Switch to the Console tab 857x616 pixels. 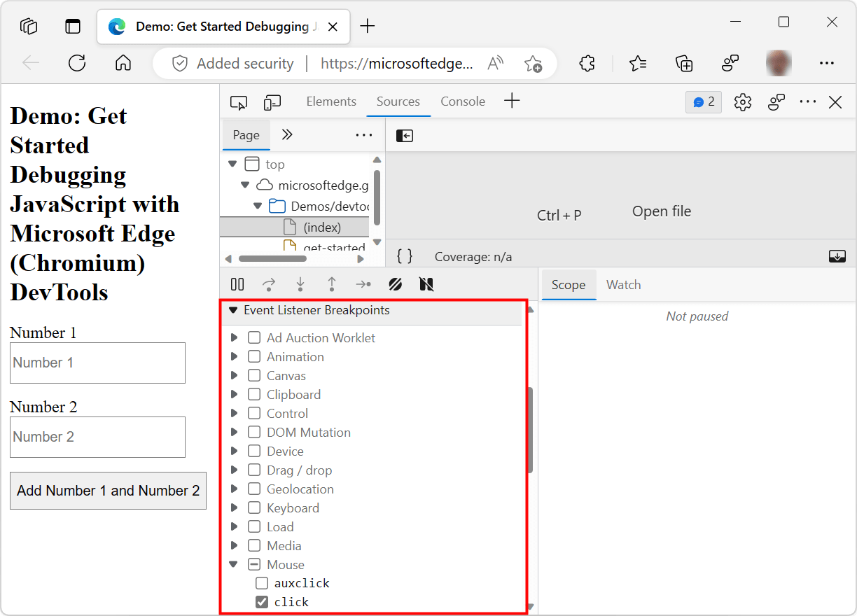pos(462,101)
